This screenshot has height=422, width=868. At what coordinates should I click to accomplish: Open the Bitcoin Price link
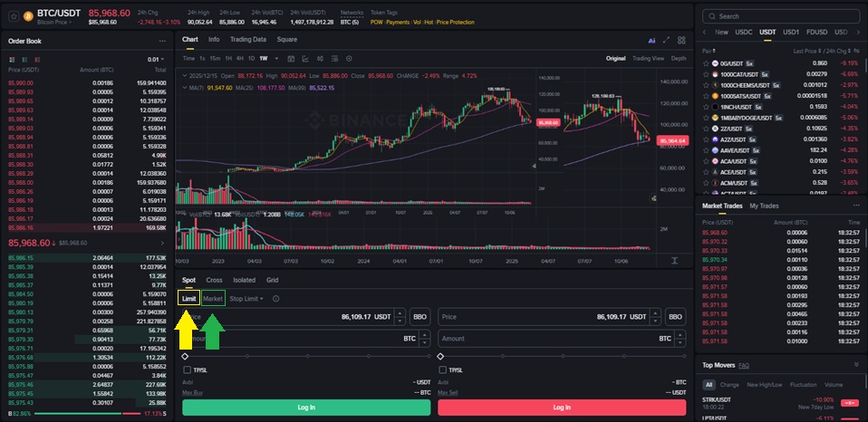[55, 22]
